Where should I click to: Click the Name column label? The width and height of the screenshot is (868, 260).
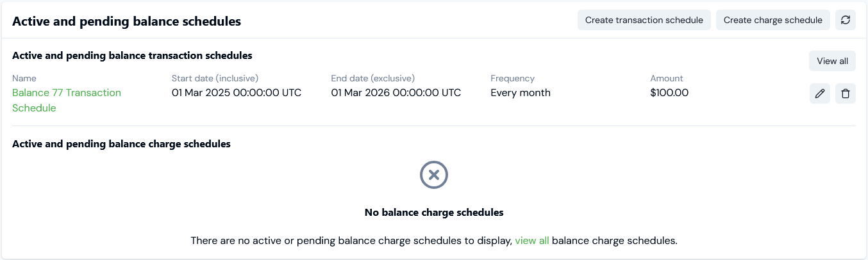tap(24, 78)
